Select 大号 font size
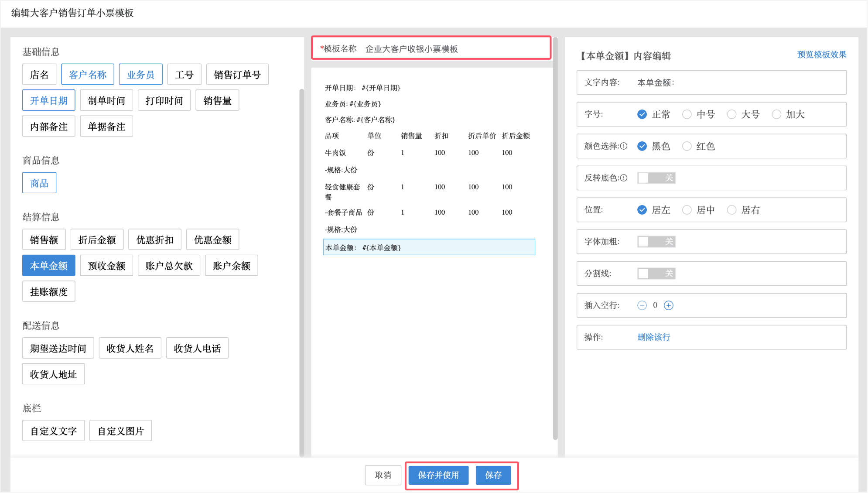The width and height of the screenshot is (868, 493). click(731, 114)
